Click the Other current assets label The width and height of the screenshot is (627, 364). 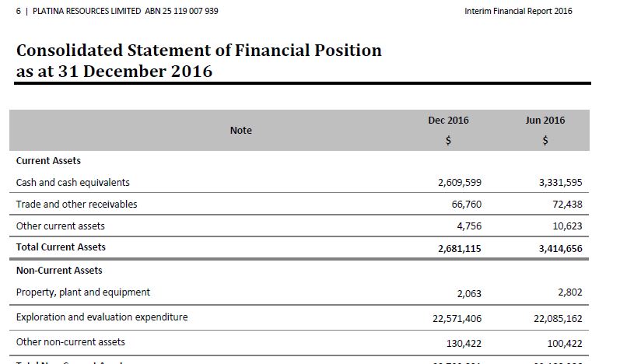point(61,226)
